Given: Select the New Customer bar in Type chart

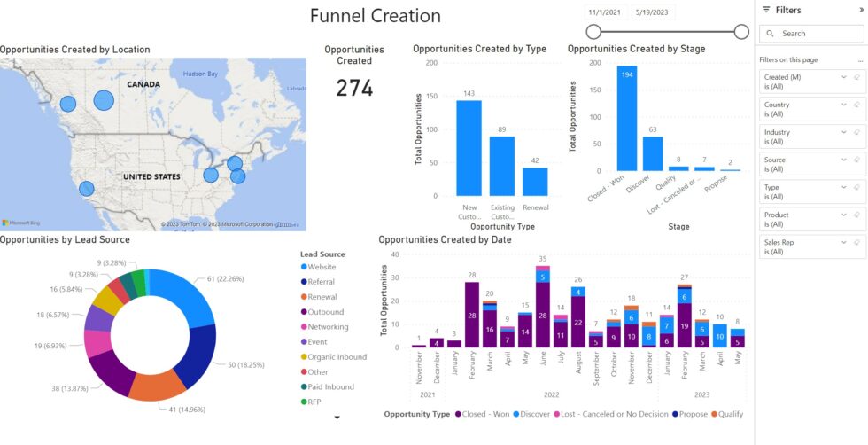Looking at the screenshot, I should coord(469,147).
